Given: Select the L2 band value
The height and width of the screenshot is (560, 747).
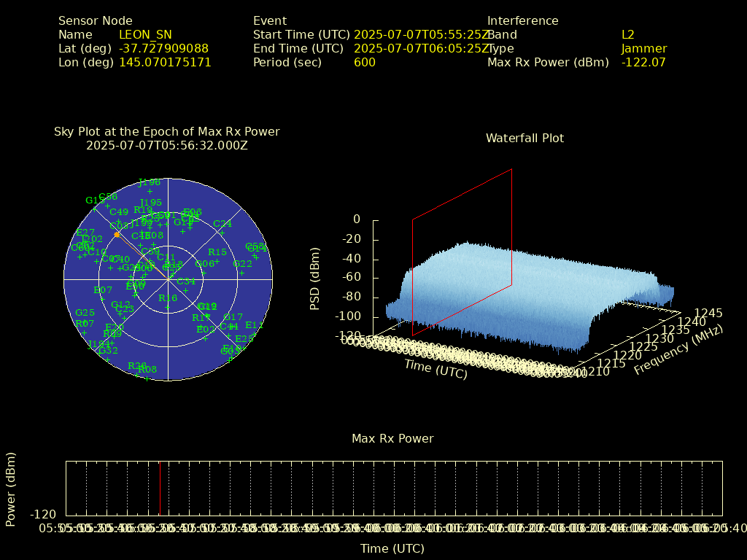Looking at the screenshot, I should [x=627, y=34].
